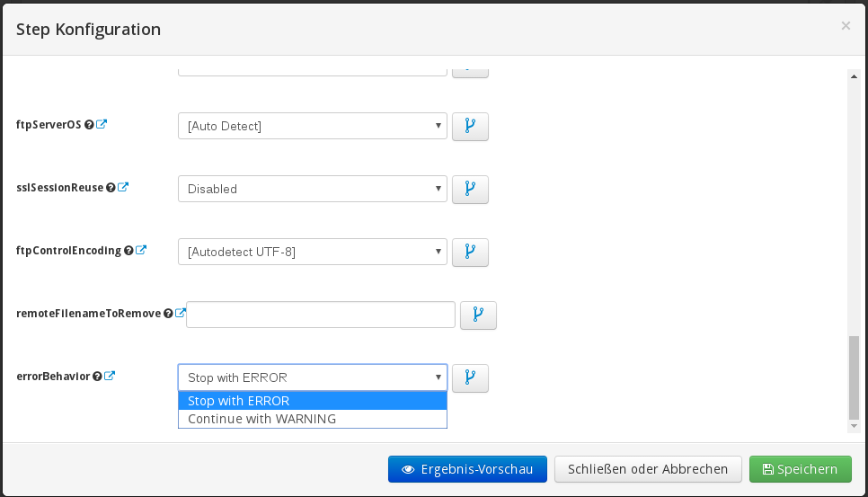Screen dimensions: 868x497
Task: Show help for ftpControlEncoding question mark
Action: point(128,251)
